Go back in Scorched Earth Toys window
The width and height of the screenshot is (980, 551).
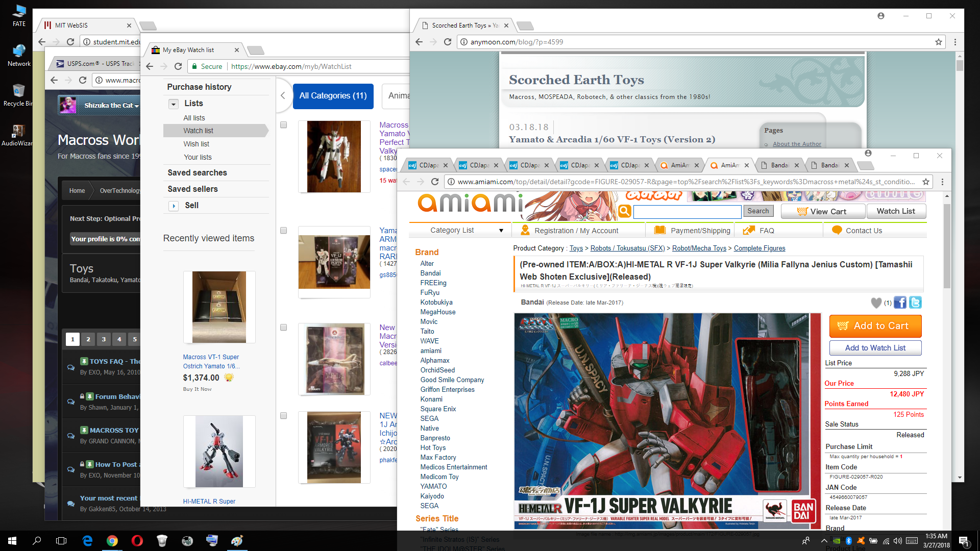[x=419, y=42]
